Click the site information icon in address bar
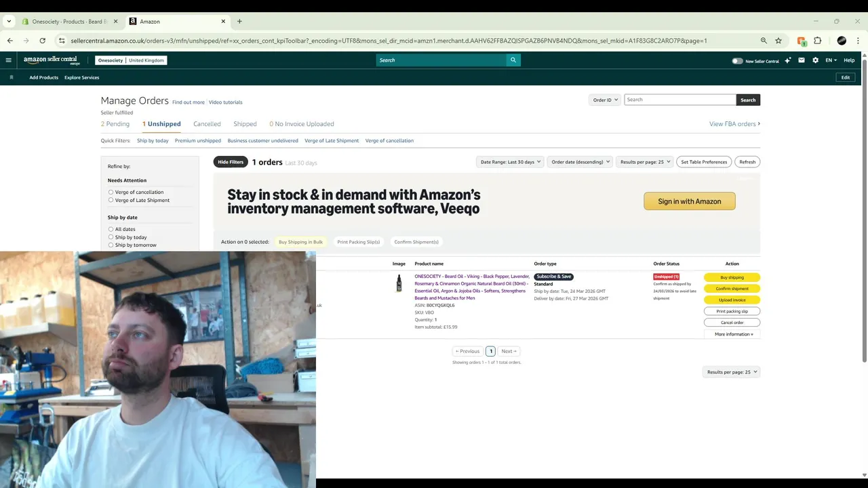The width and height of the screenshot is (868, 488). pos(62,41)
